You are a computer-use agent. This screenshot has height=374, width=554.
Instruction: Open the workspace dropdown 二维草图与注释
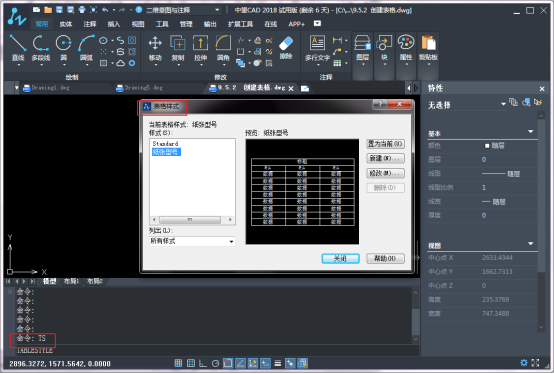(183, 10)
